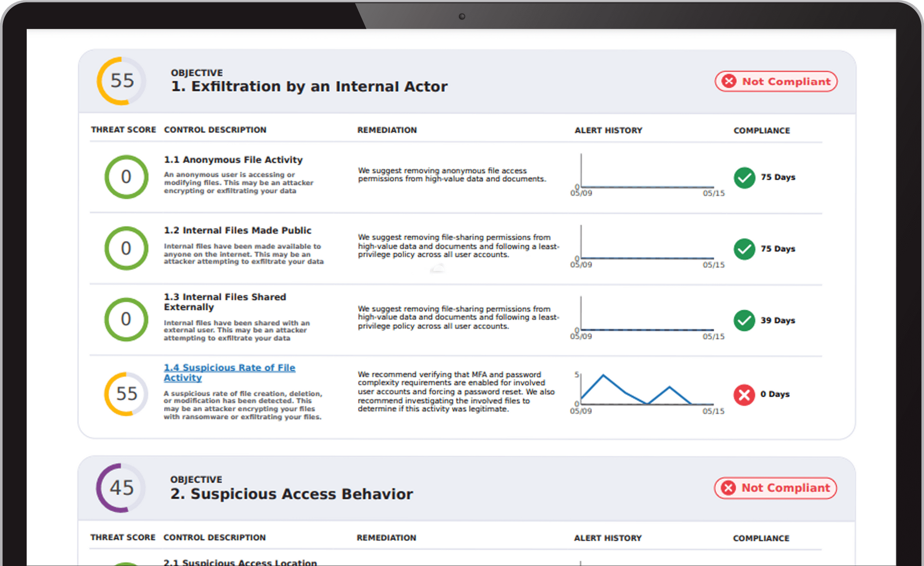Select the 1.1 Anonymous File Activity title
Screen dimensions: 924x566
point(233,160)
